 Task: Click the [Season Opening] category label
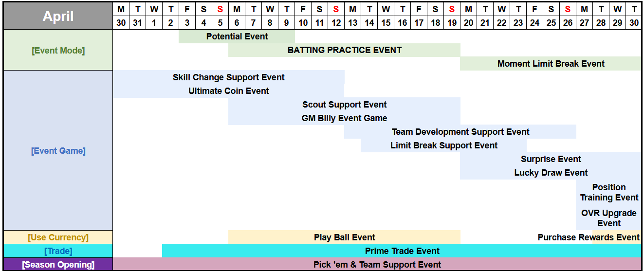pos(58,265)
